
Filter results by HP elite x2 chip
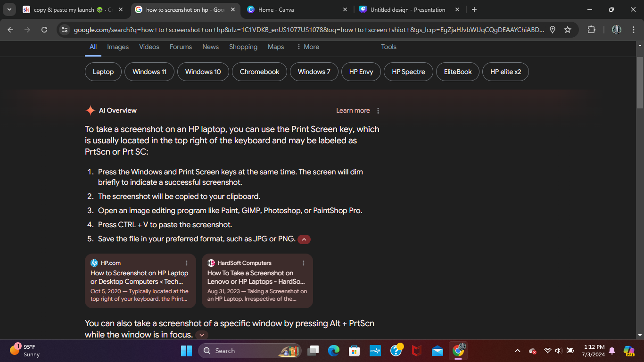pyautogui.click(x=506, y=72)
